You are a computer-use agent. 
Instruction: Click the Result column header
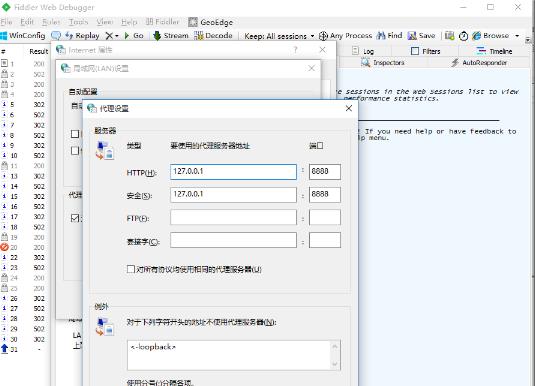pos(39,51)
